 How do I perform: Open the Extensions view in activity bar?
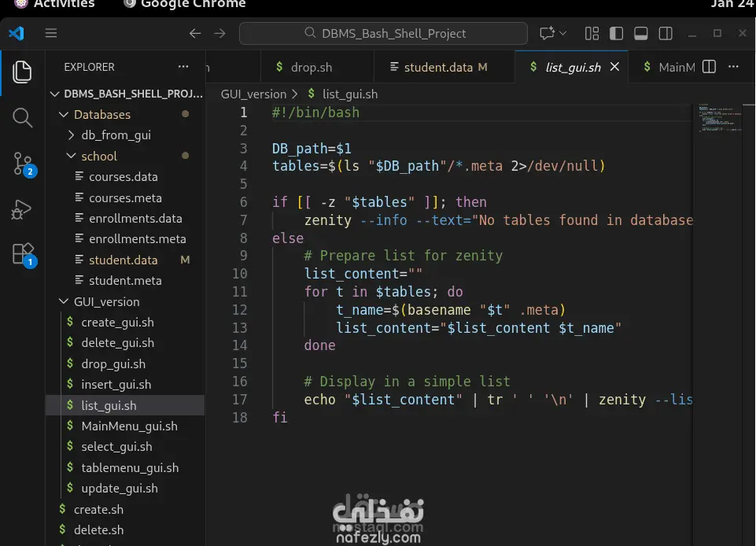(23, 254)
